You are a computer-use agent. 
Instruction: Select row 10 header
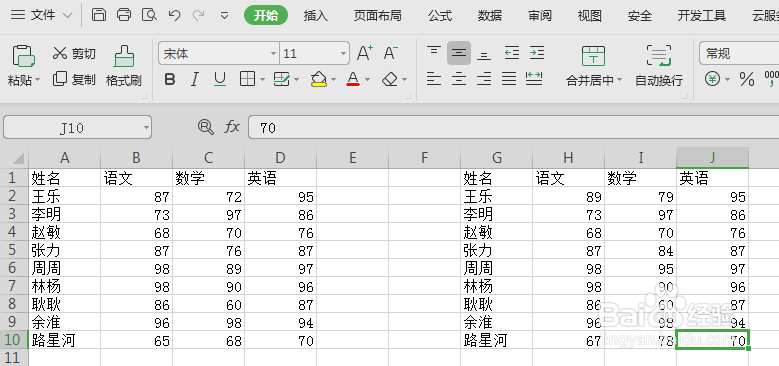pos(14,340)
